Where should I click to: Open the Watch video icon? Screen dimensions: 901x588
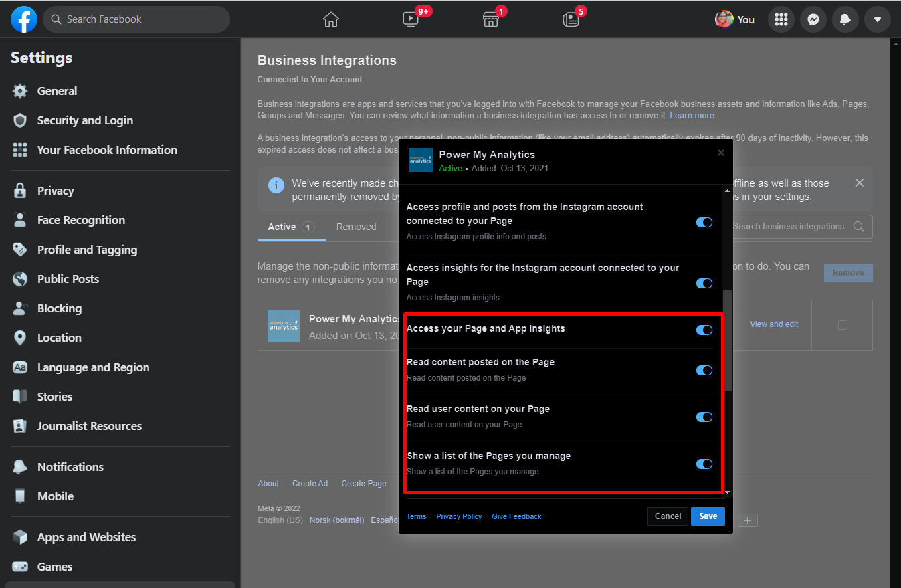click(x=411, y=19)
